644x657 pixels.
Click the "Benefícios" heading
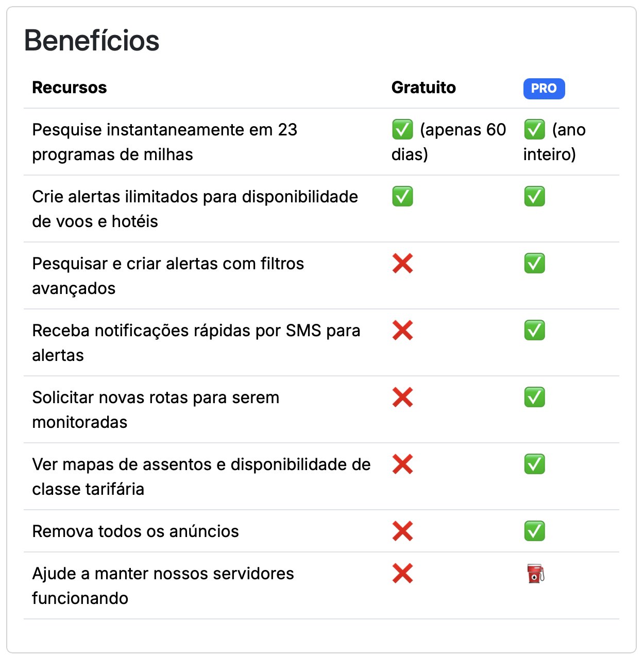[92, 41]
